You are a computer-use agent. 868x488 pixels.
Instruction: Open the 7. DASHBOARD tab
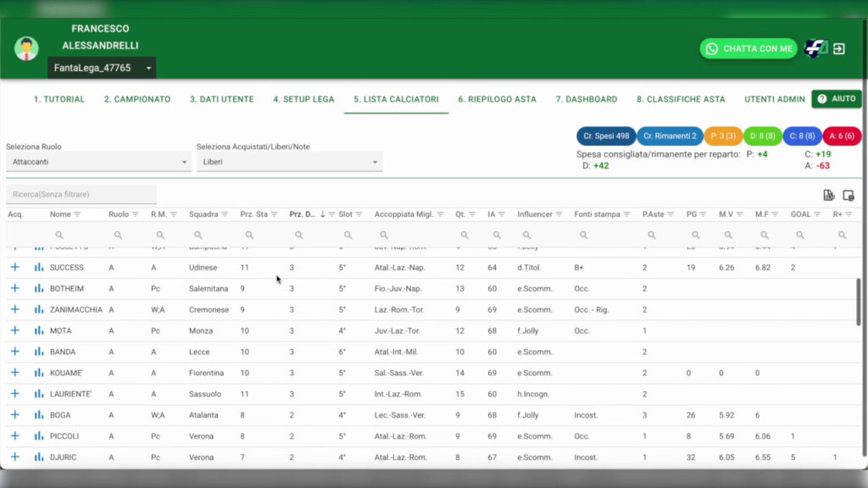(x=587, y=99)
